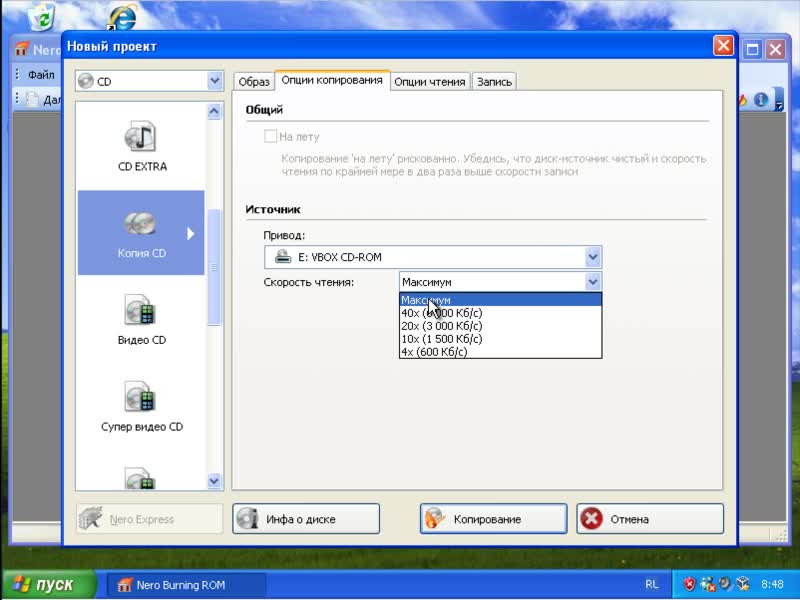Cancel the dialog with Отмена
The image size is (800, 600).
pos(650,519)
